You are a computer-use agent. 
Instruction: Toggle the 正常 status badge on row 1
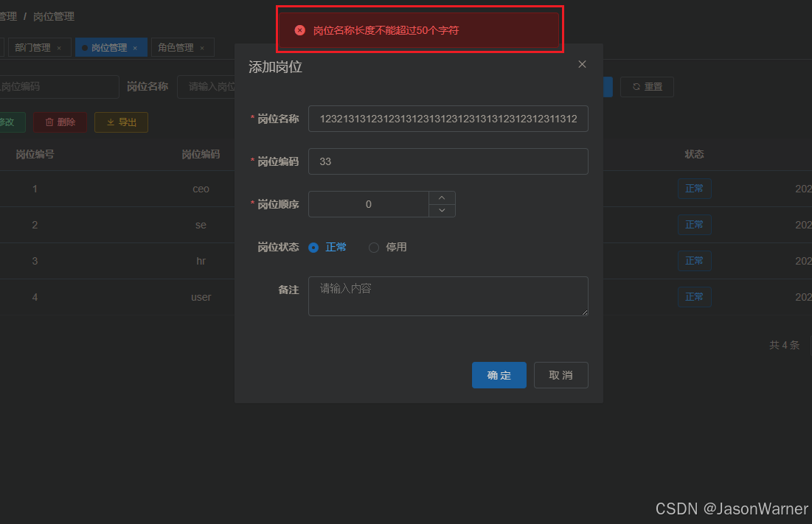click(694, 189)
